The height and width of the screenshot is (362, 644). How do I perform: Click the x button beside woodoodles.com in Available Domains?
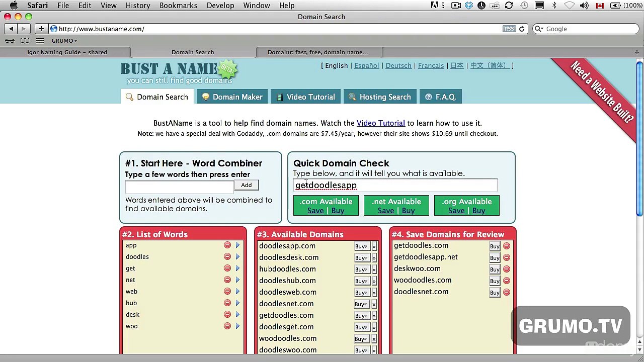[x=374, y=339]
